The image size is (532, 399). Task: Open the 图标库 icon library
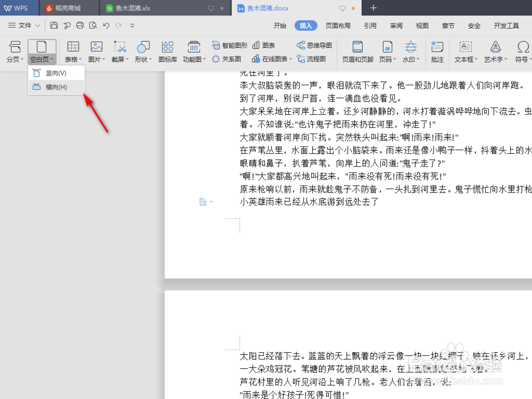tap(168, 52)
